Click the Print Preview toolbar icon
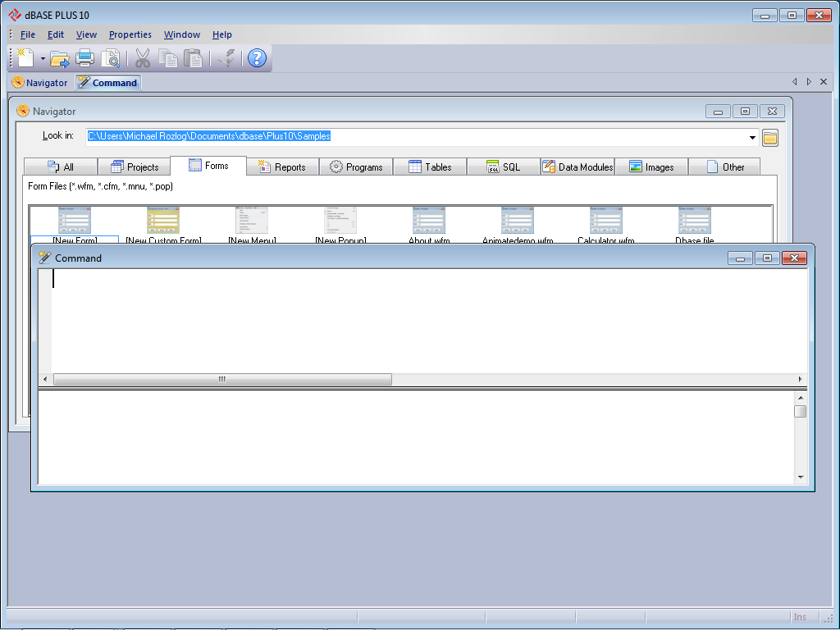This screenshot has width=840, height=630. tap(111, 58)
